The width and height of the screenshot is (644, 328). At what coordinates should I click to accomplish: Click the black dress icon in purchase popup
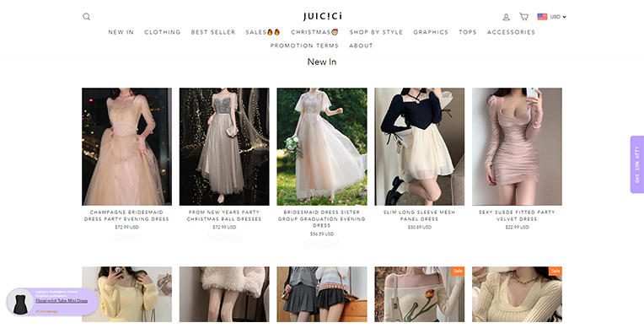pos(20,302)
